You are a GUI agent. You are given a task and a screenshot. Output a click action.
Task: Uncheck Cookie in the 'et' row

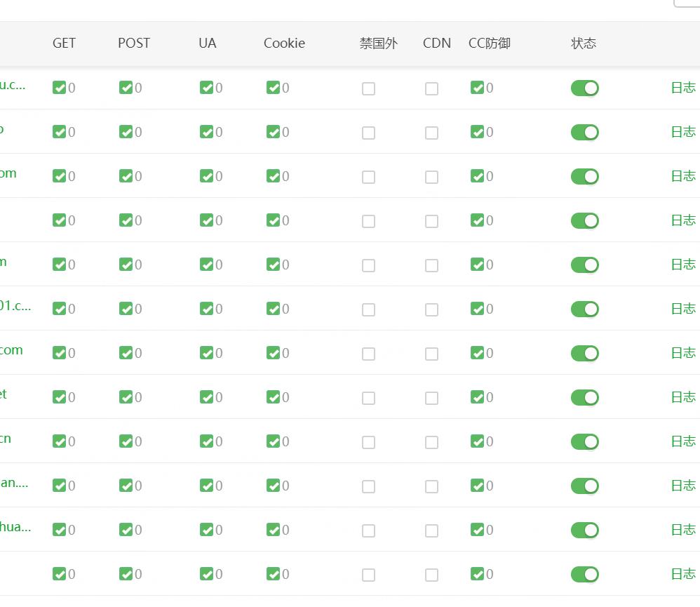tap(274, 397)
